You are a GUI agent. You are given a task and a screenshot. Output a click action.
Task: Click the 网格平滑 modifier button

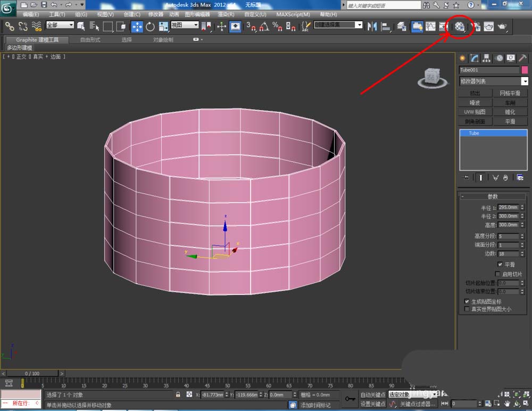tap(510, 93)
